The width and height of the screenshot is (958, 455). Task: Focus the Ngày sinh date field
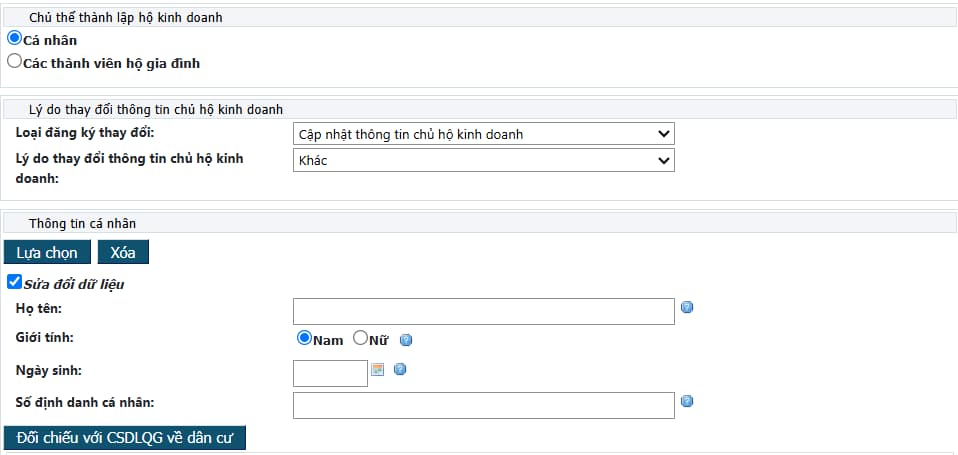pyautogui.click(x=331, y=373)
